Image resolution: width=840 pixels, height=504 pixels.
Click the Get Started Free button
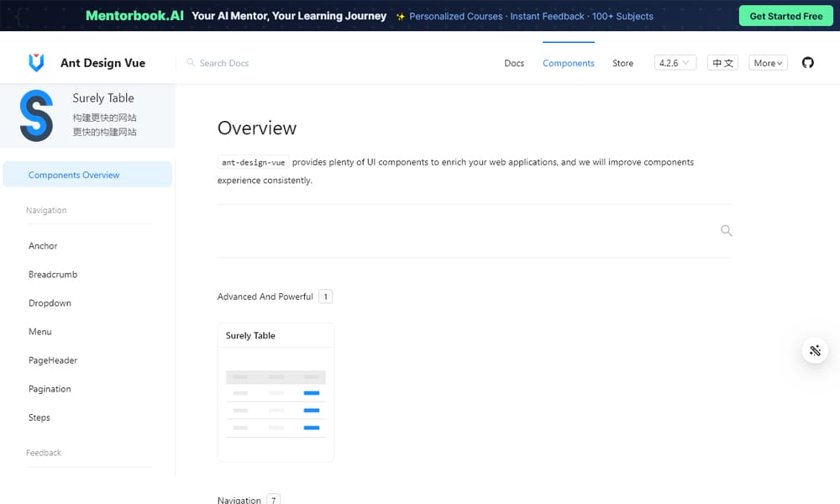tap(785, 16)
